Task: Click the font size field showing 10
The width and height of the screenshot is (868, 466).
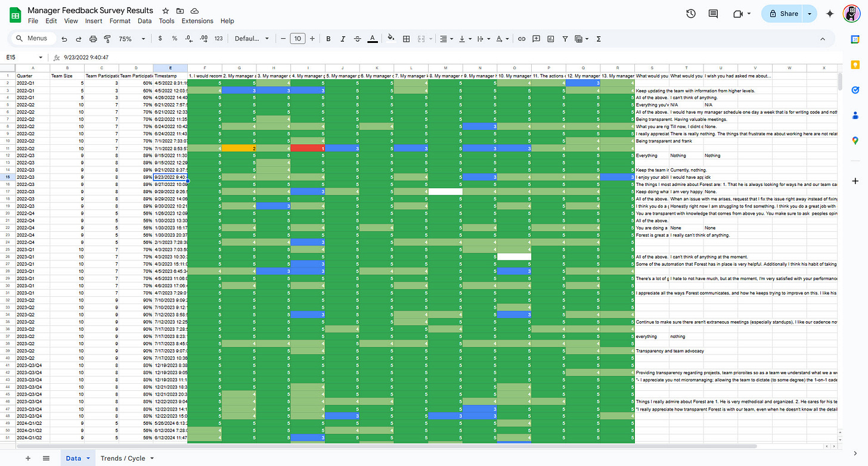Action: click(x=297, y=39)
